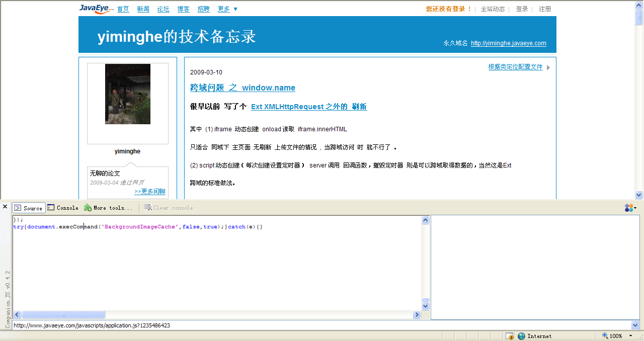Switch to the Source tab

coord(29,208)
